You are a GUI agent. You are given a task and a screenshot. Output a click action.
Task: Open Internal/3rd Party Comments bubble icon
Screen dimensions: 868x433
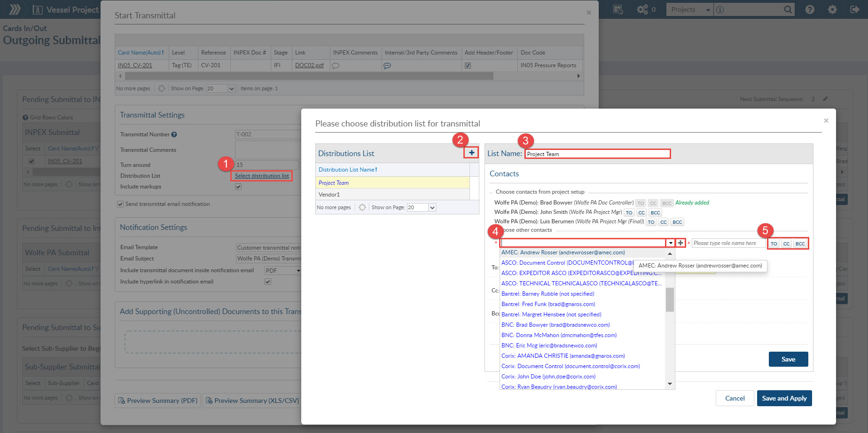point(387,66)
